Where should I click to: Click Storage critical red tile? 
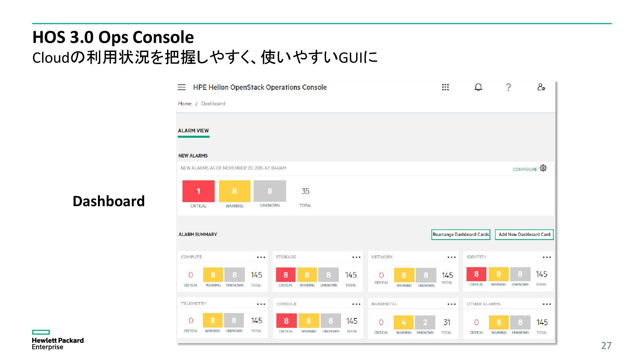pos(286,275)
